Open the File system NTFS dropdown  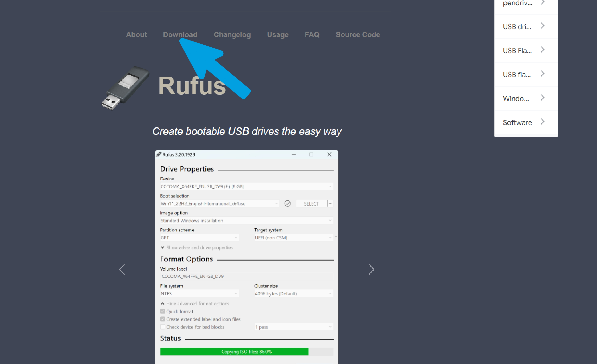pyautogui.click(x=199, y=294)
